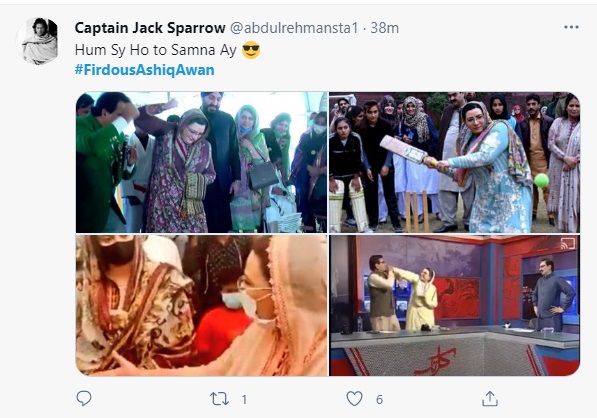Click the @abdulrehmansta1 handle

click(x=294, y=28)
